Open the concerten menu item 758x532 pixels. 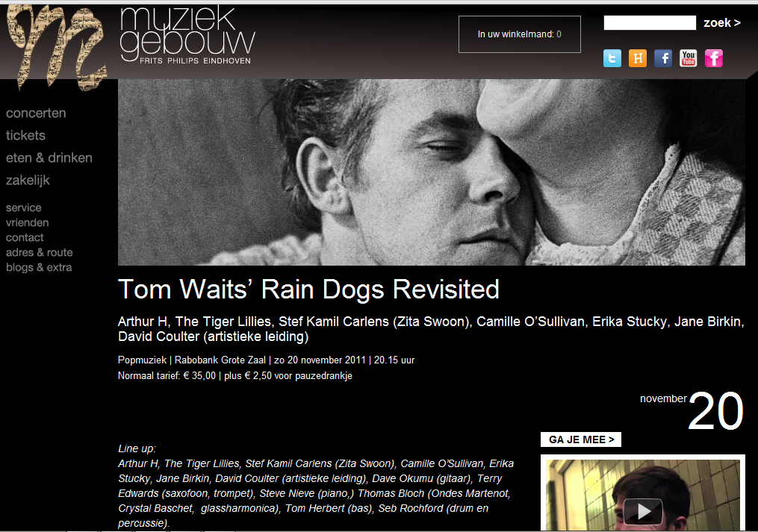[x=36, y=113]
